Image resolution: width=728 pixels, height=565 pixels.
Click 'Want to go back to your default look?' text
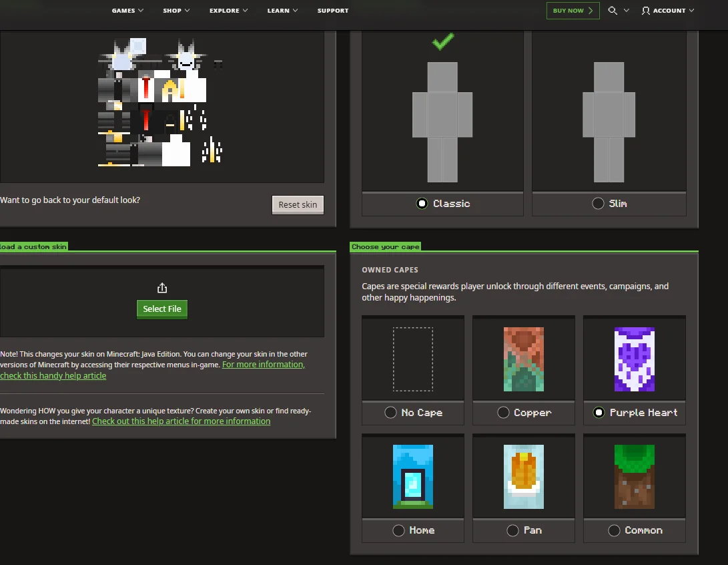pos(70,200)
